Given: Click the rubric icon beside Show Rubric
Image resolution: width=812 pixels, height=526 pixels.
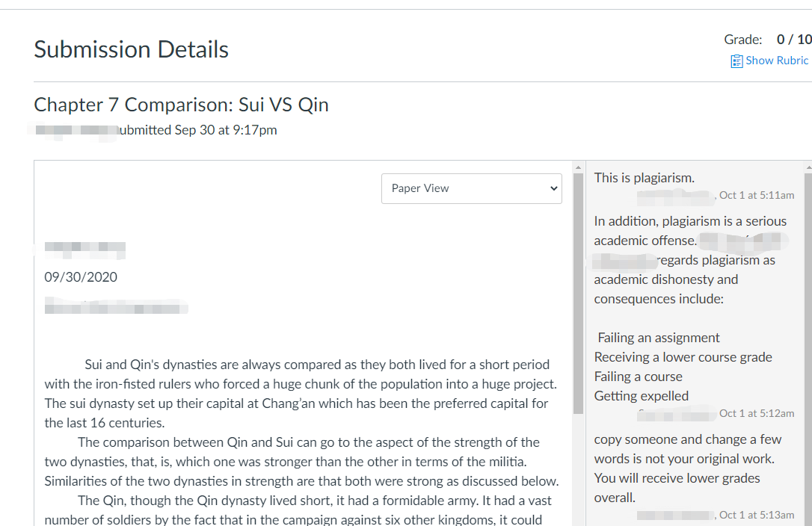Looking at the screenshot, I should click(736, 61).
